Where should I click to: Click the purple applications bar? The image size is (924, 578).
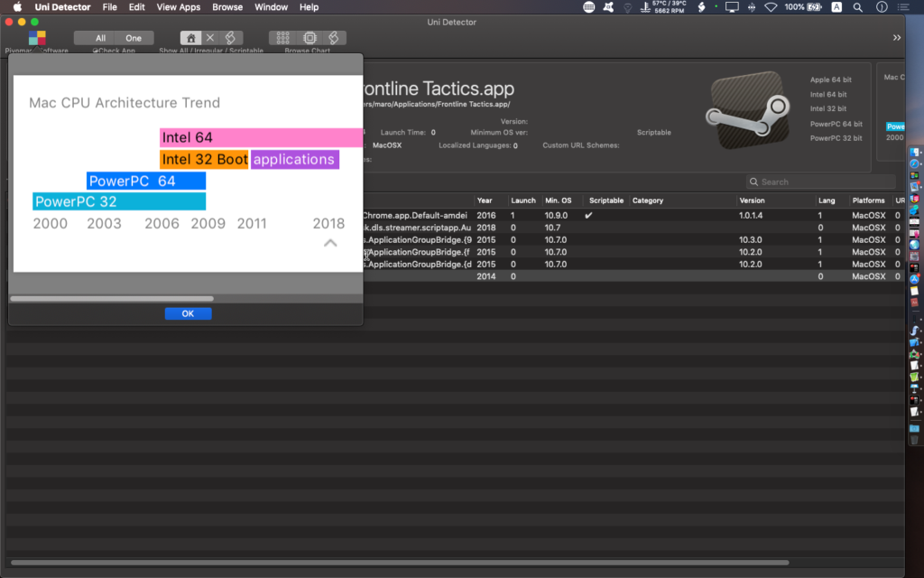click(295, 159)
